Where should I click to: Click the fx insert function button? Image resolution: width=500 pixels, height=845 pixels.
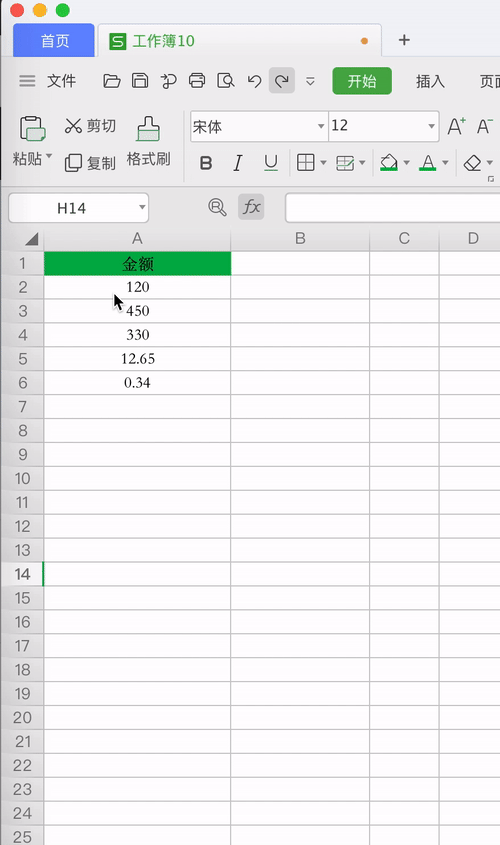point(251,206)
